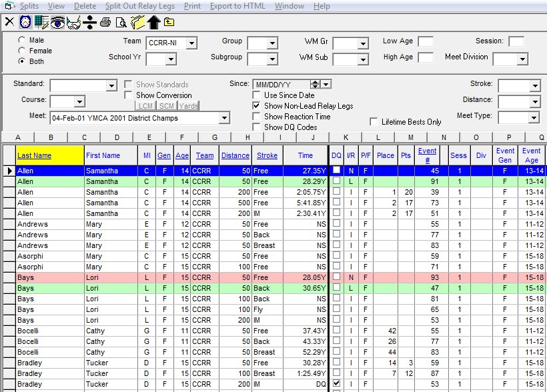
Task: Enable Show Reaction Time checkbox
Action: (257, 117)
